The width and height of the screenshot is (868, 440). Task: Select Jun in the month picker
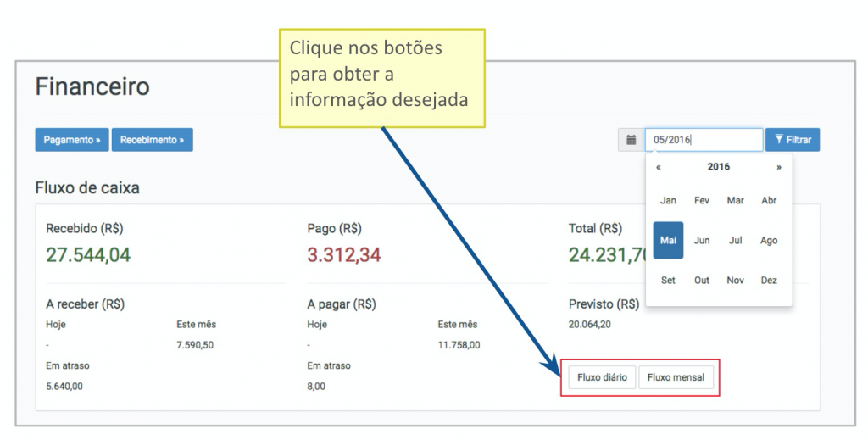pos(702,240)
